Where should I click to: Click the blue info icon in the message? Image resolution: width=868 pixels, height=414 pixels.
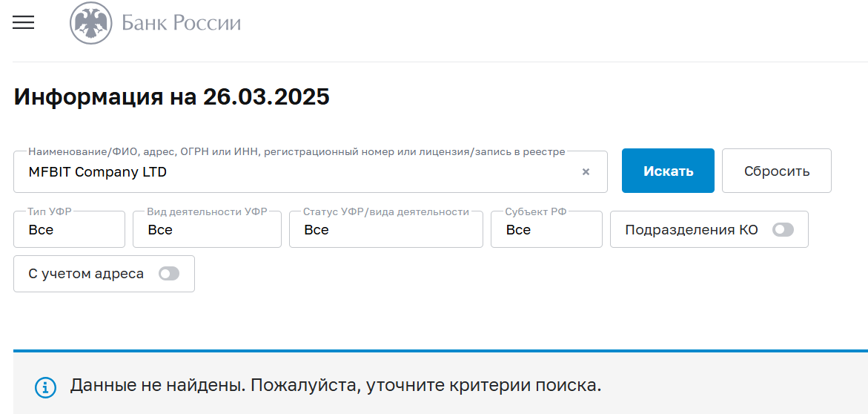click(45, 387)
